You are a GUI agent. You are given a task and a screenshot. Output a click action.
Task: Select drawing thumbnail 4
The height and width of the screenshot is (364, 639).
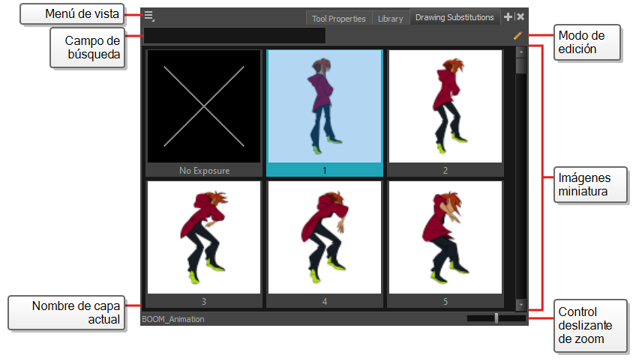pos(325,244)
